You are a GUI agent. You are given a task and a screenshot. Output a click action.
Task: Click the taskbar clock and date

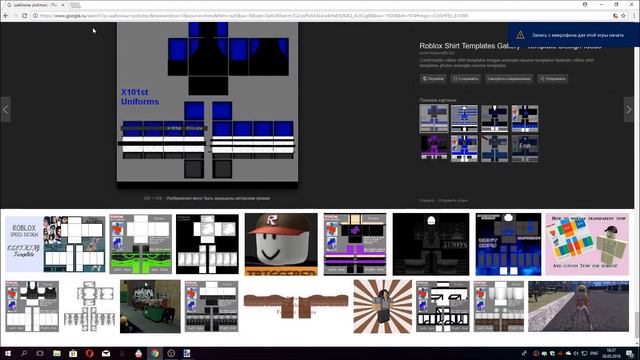(x=611, y=353)
